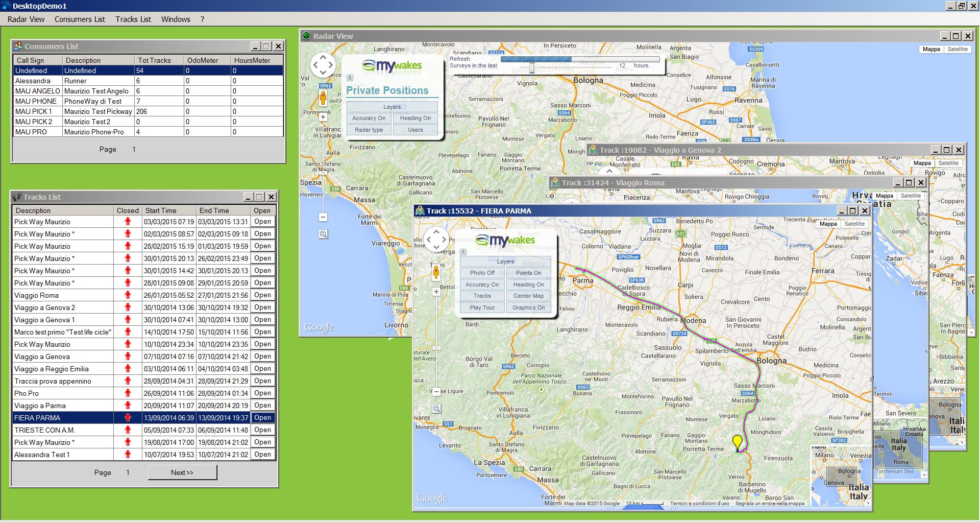Toggle Heading On in track 15532 panel
This screenshot has height=523, width=980.
(528, 284)
